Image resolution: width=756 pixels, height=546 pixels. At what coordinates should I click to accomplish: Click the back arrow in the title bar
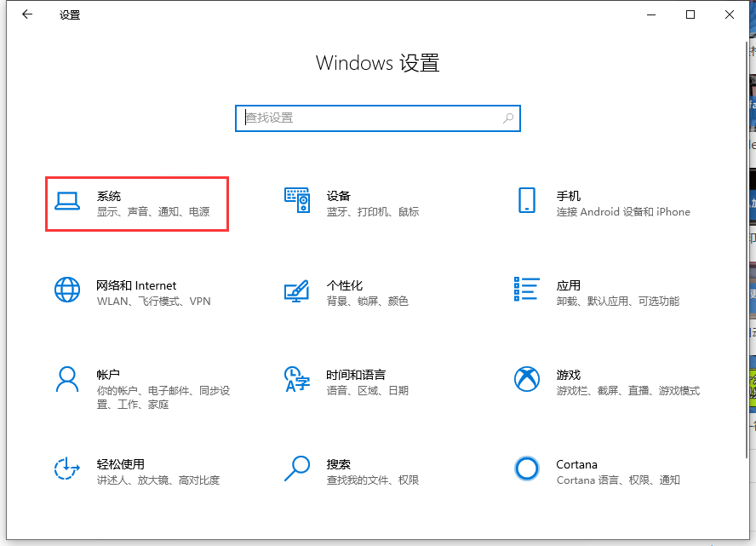tap(26, 14)
